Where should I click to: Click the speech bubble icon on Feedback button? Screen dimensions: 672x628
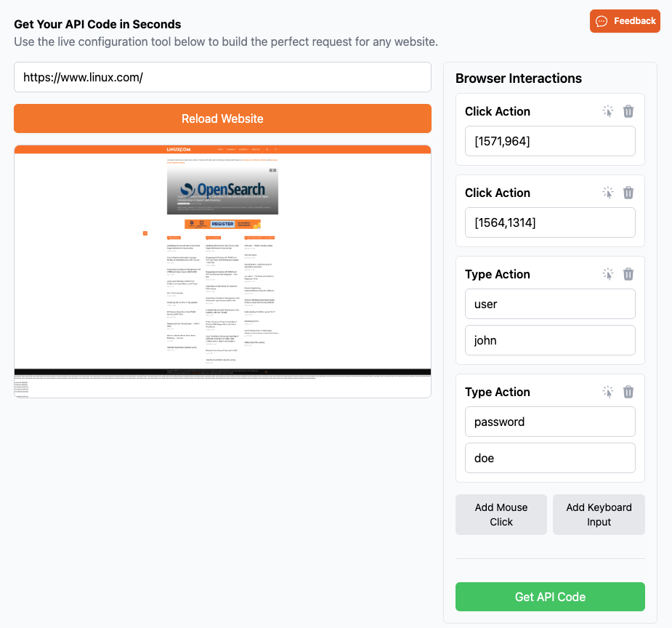[602, 21]
